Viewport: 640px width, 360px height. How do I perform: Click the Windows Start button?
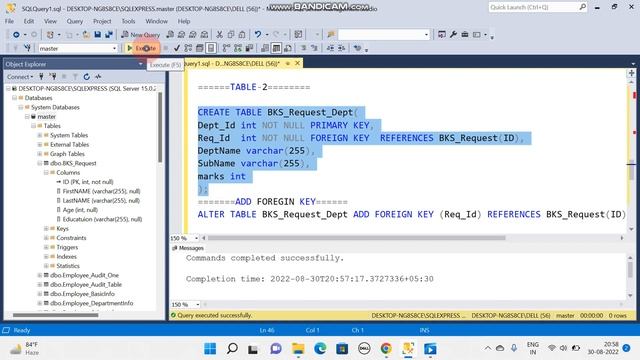coord(210,349)
